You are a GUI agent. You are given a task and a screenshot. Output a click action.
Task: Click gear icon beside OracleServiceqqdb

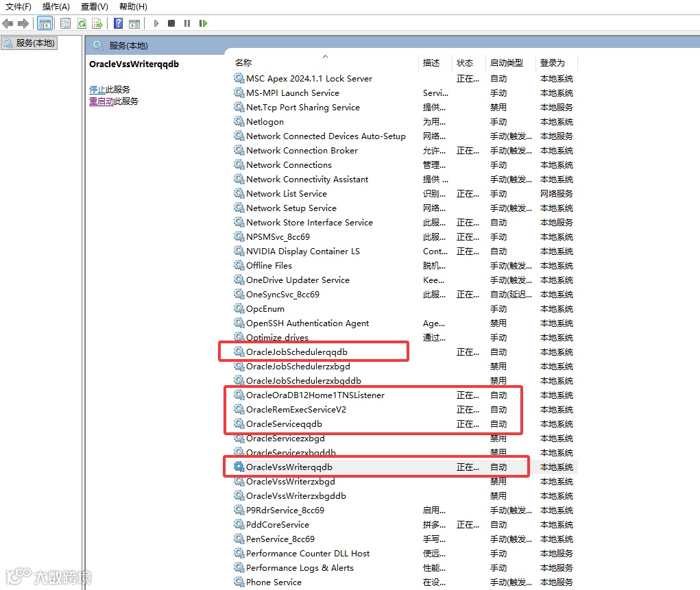(x=239, y=423)
